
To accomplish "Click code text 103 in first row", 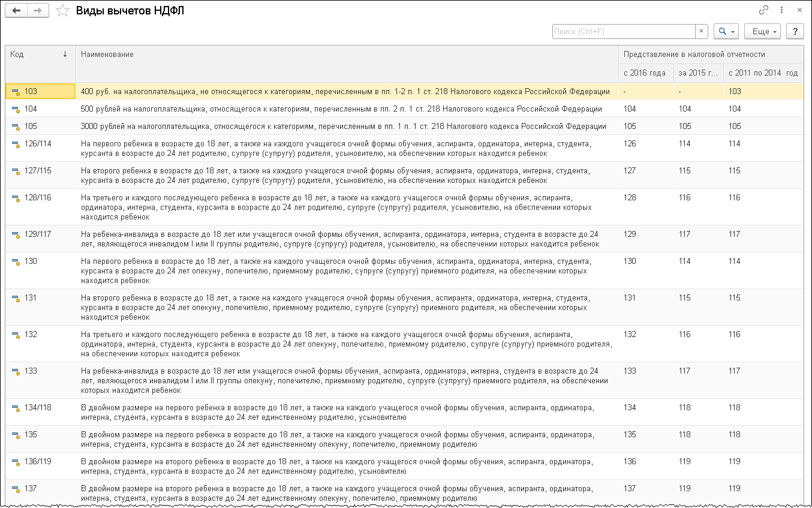I will (31, 91).
